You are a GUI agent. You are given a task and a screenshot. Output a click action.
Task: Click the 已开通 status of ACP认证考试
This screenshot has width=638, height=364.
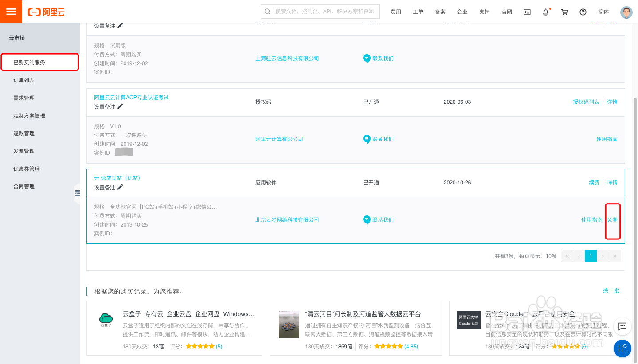371,102
